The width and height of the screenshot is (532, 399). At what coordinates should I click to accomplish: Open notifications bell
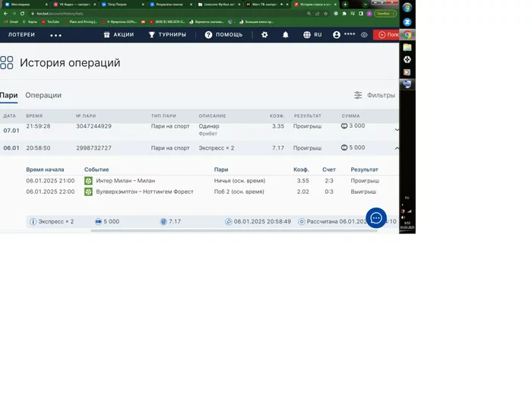click(286, 35)
